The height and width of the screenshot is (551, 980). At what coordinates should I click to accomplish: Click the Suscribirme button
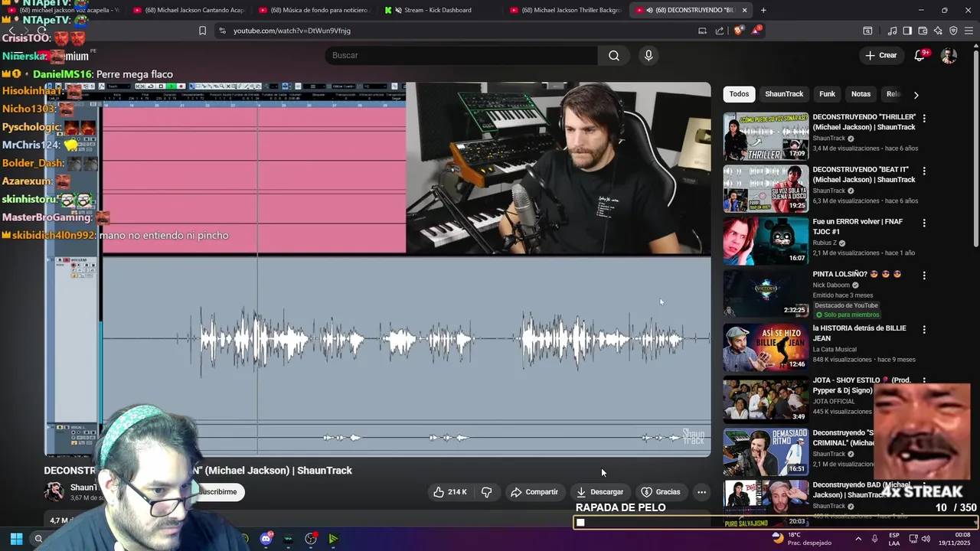point(218,492)
